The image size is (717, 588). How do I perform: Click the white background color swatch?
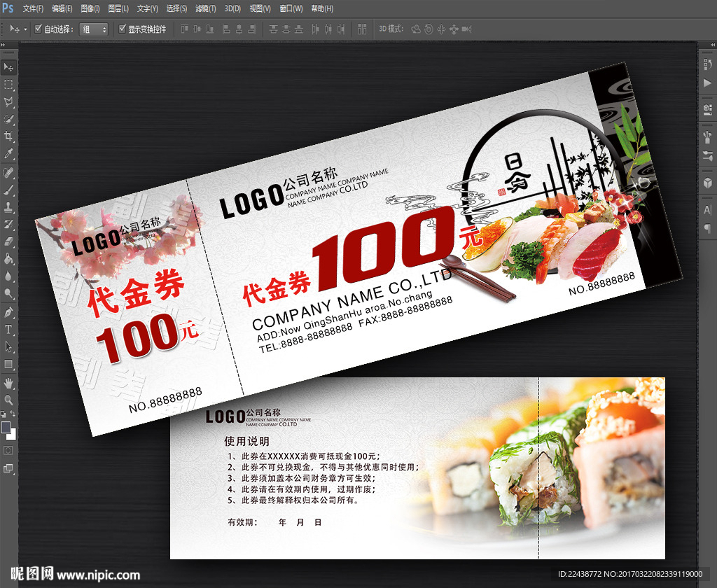(13, 435)
